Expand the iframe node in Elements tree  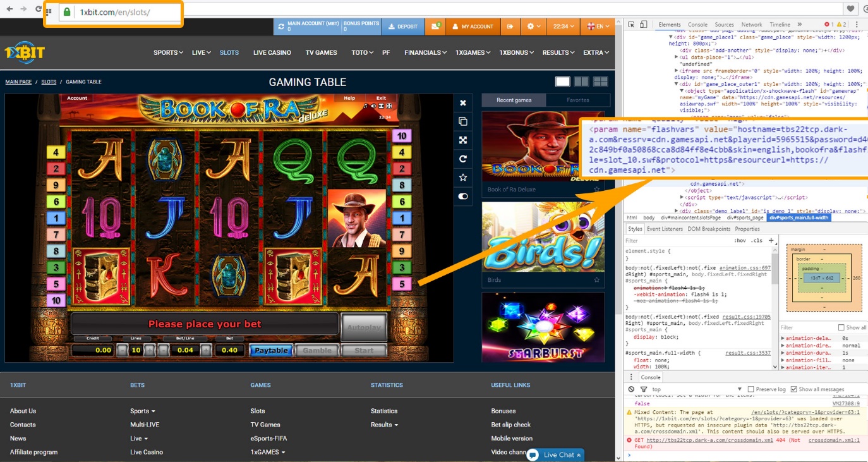[677, 71]
